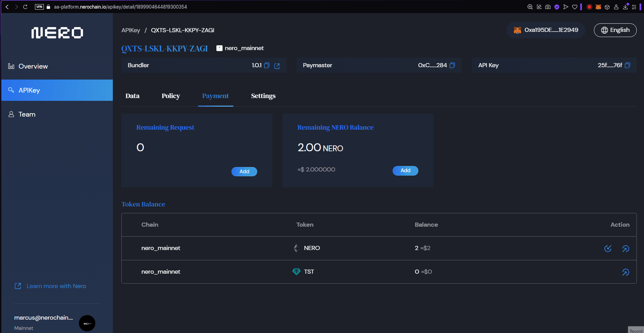Open the Settings tab
The image size is (644, 333).
pyautogui.click(x=263, y=96)
